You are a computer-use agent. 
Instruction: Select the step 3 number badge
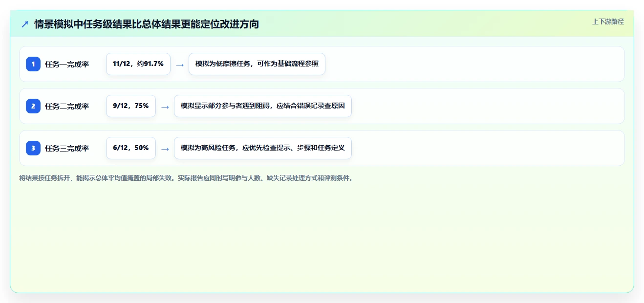click(33, 148)
